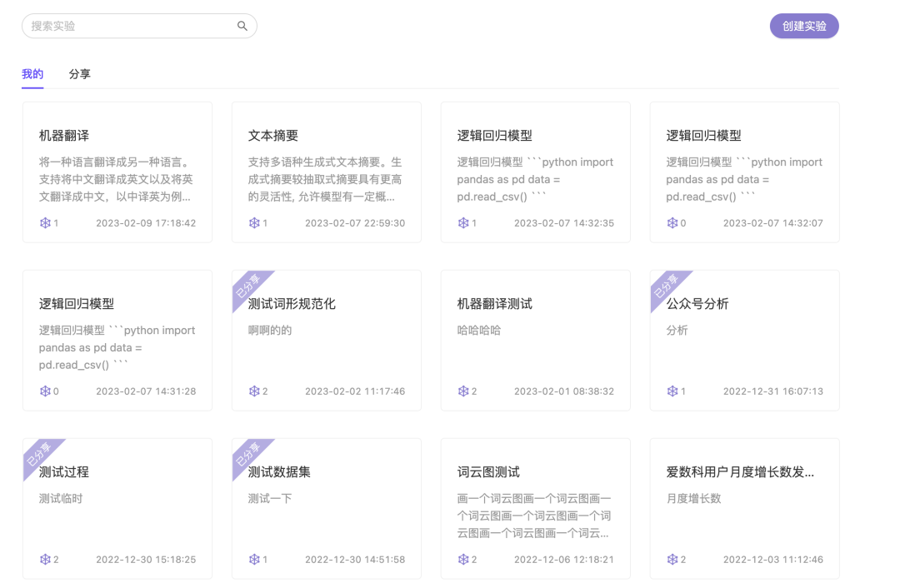Click the 已分享 ribbon on 测试数据集
Viewport: 900px width, 588px height.
point(248,453)
